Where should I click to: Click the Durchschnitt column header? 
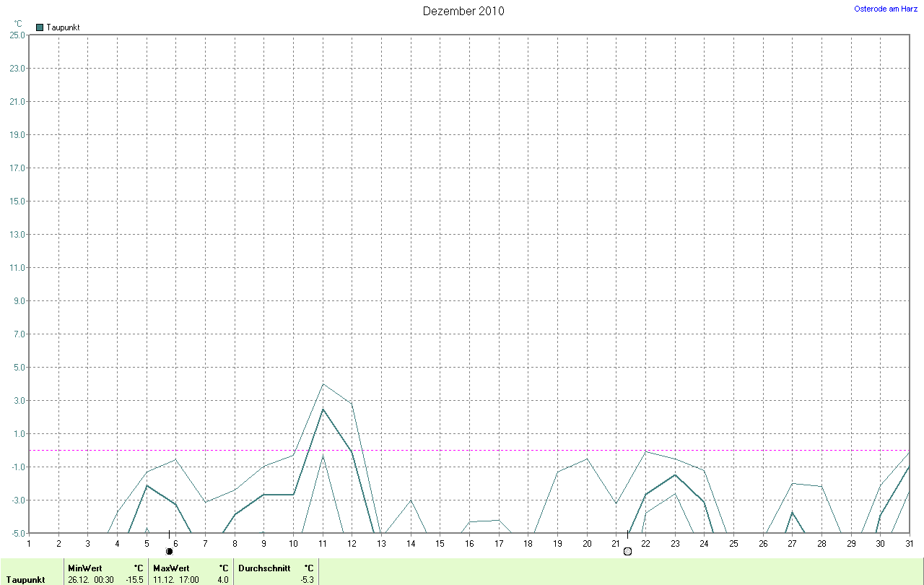coord(264,568)
